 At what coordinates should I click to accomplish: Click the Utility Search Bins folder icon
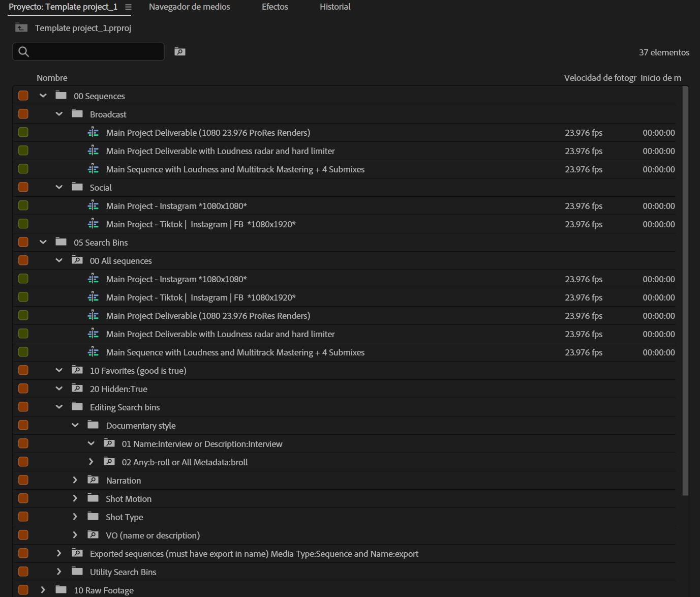click(77, 571)
